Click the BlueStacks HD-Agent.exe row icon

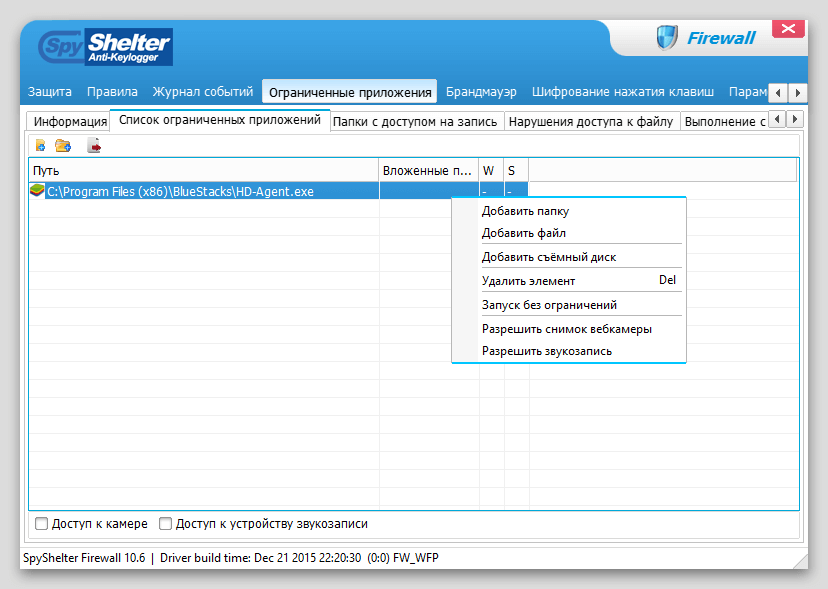tap(37, 191)
